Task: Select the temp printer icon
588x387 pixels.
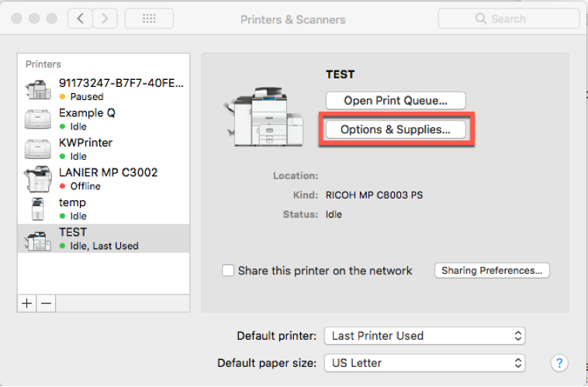Action: (38, 209)
